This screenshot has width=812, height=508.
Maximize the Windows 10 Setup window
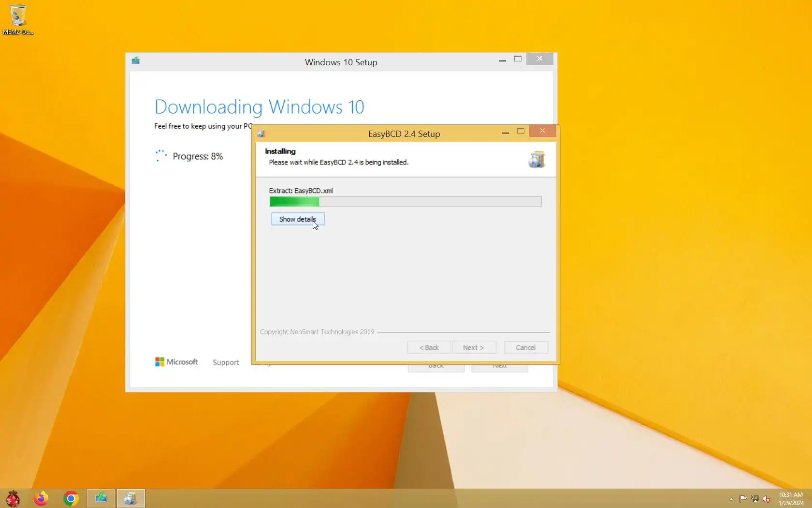coord(518,59)
